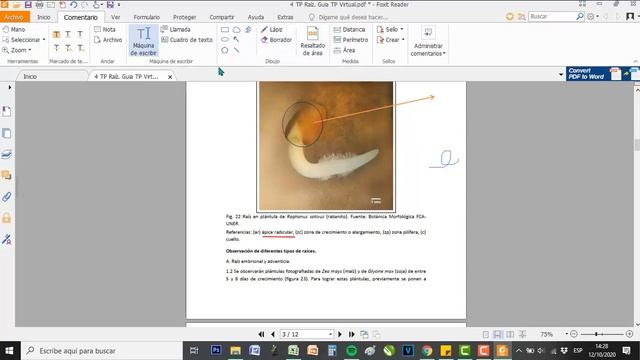Click the Convert PDF to Word banner
640x360 pixels.
pos(602,73)
